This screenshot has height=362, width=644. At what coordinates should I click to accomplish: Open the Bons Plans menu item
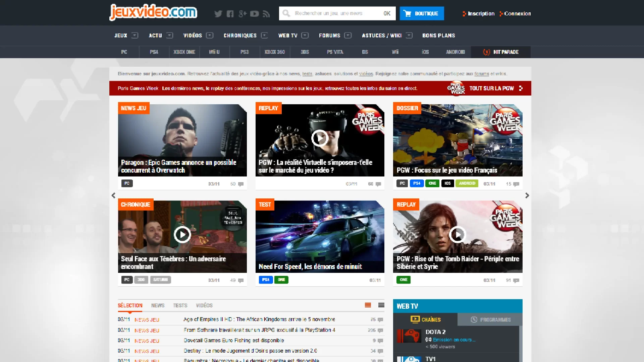[438, 36]
